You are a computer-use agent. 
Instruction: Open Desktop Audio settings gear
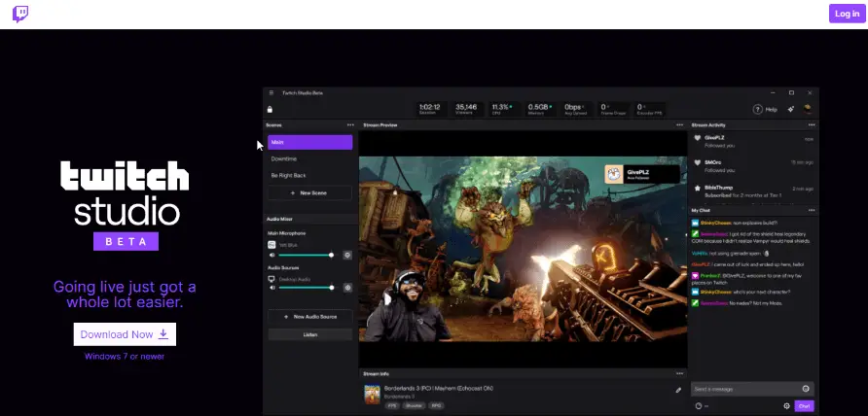(347, 288)
